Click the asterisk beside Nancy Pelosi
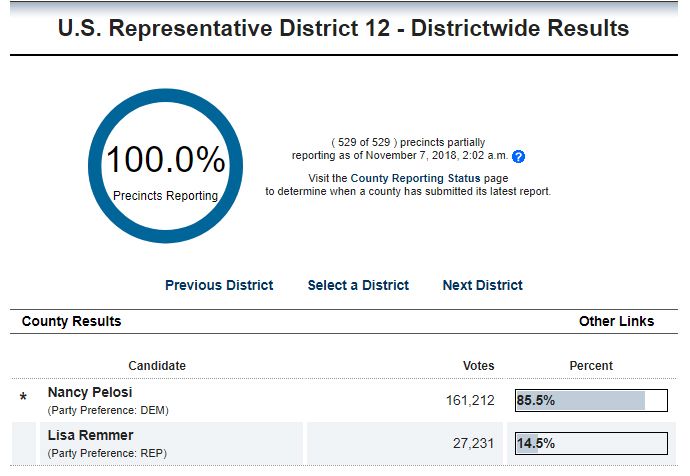This screenshot has height=476, width=690. click(x=24, y=400)
